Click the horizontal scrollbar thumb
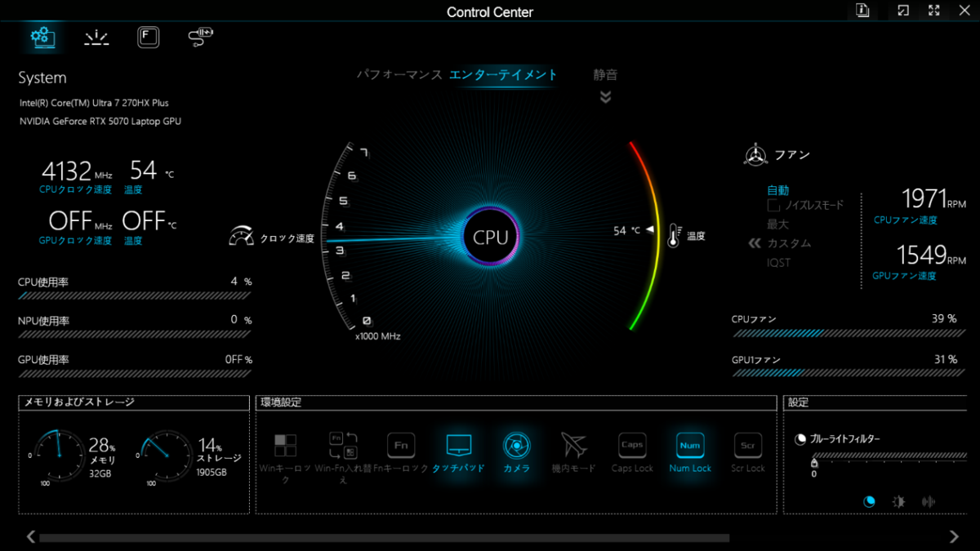 (x=385, y=538)
